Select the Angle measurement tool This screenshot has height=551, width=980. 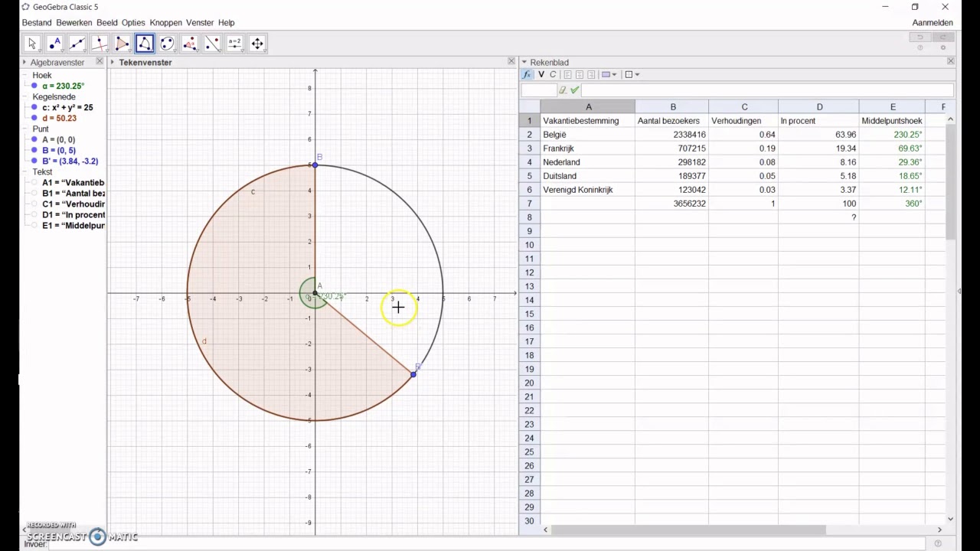click(x=190, y=44)
